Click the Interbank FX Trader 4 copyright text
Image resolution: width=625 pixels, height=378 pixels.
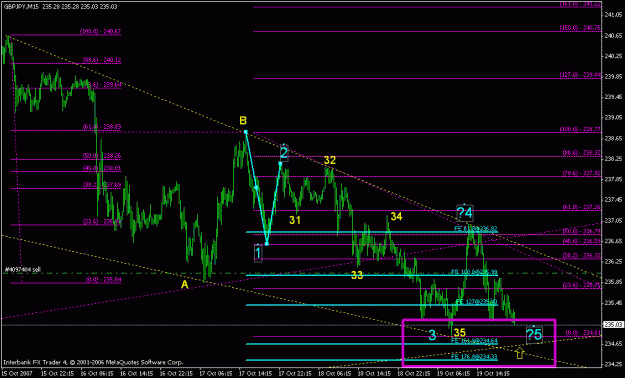pos(93,363)
